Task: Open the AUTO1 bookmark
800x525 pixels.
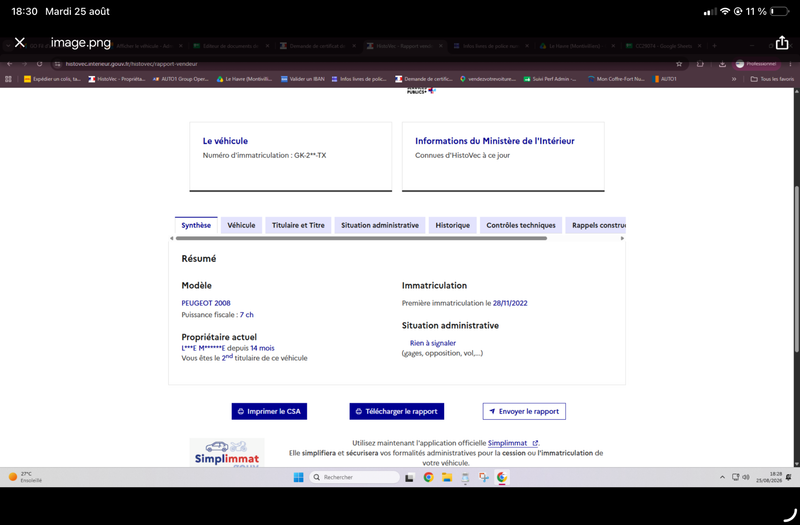Action: click(x=665, y=79)
